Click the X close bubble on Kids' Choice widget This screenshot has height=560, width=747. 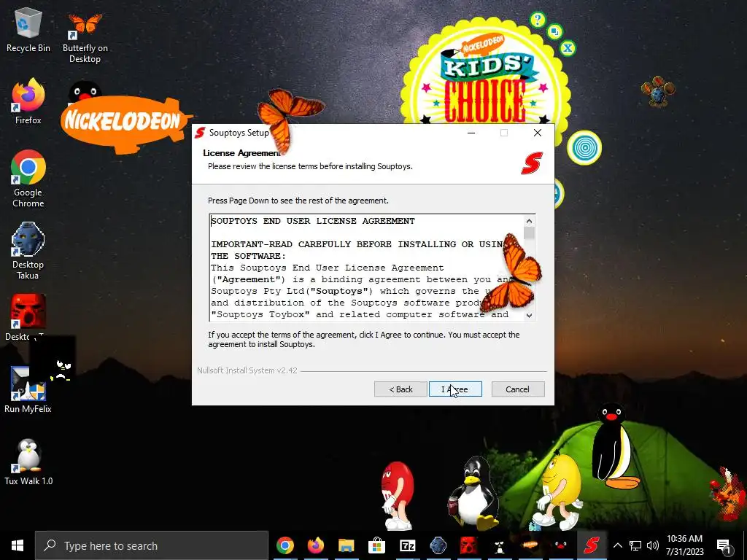(x=568, y=48)
